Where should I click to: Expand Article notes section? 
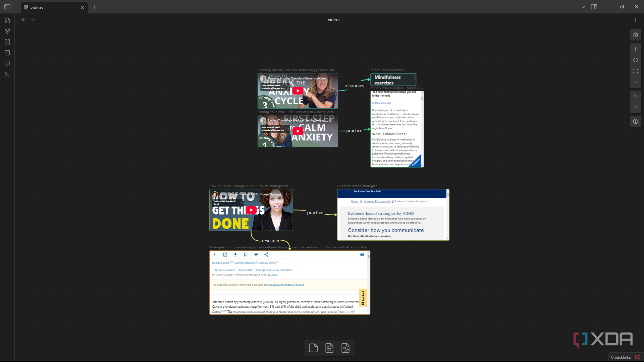pyautogui.click(x=245, y=270)
